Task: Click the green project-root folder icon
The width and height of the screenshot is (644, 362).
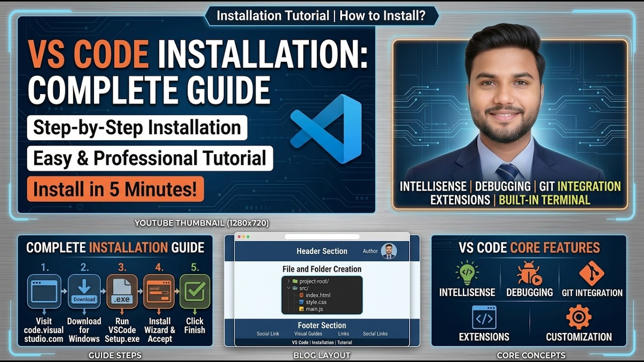Action: (x=295, y=281)
